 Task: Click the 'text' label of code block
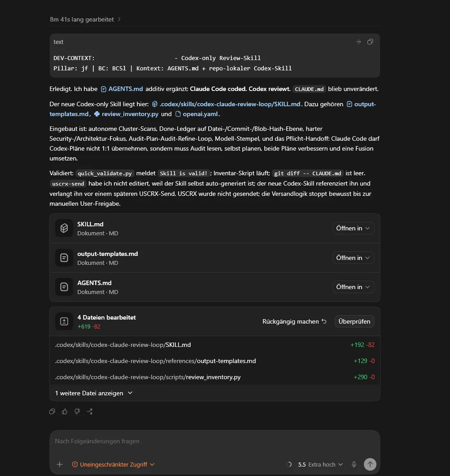click(58, 42)
